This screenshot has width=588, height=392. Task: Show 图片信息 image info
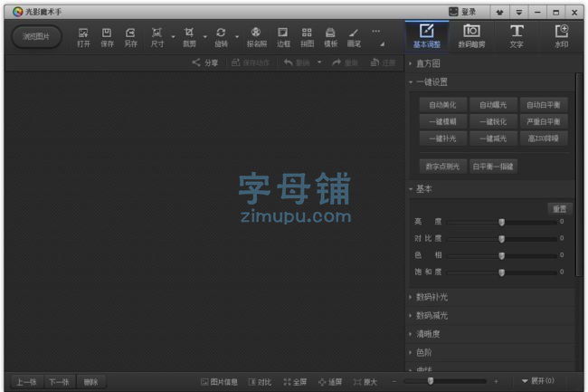[219, 382]
